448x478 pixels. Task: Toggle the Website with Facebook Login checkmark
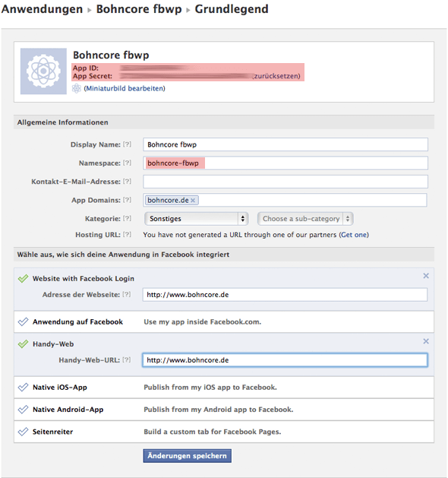[x=23, y=278]
